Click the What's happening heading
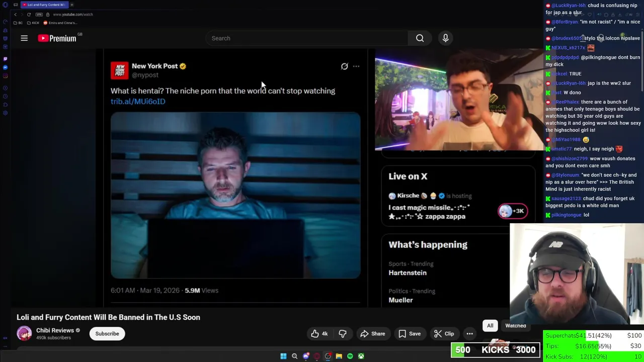This screenshot has width=644, height=362. 428,245
